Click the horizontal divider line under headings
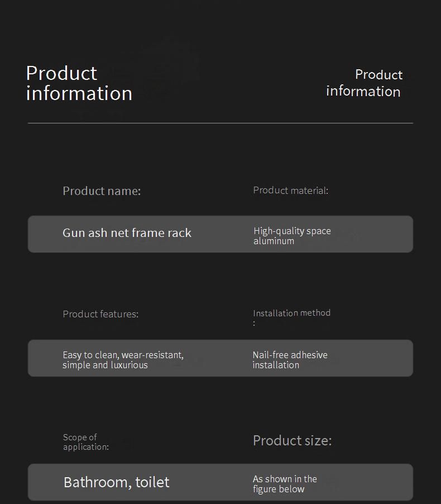 coord(220,123)
